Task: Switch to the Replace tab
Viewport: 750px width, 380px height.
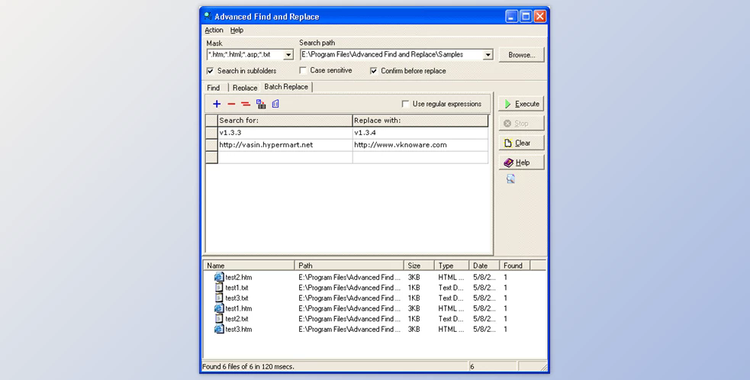Action: click(x=244, y=88)
